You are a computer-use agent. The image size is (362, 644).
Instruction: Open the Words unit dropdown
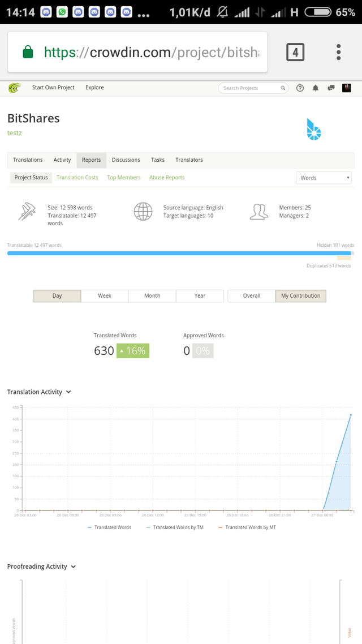[324, 178]
